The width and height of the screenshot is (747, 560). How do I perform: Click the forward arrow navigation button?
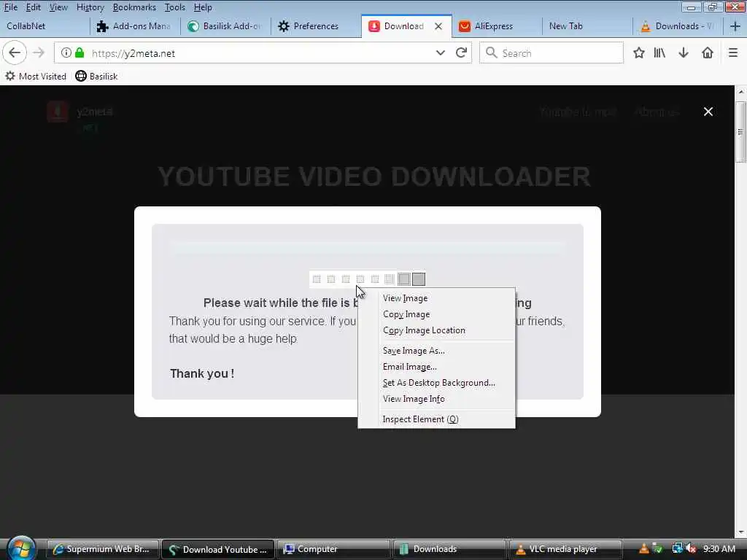39,52
